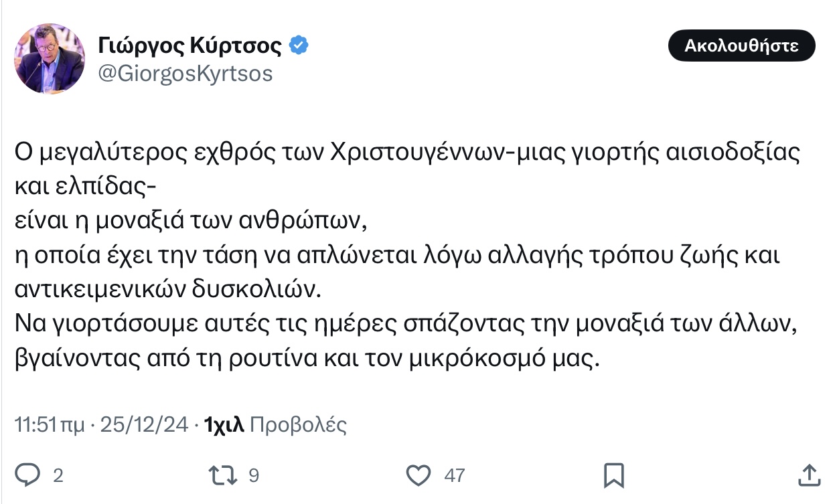Click the reply count 2
This screenshot has height=504, width=833.
click(58, 476)
